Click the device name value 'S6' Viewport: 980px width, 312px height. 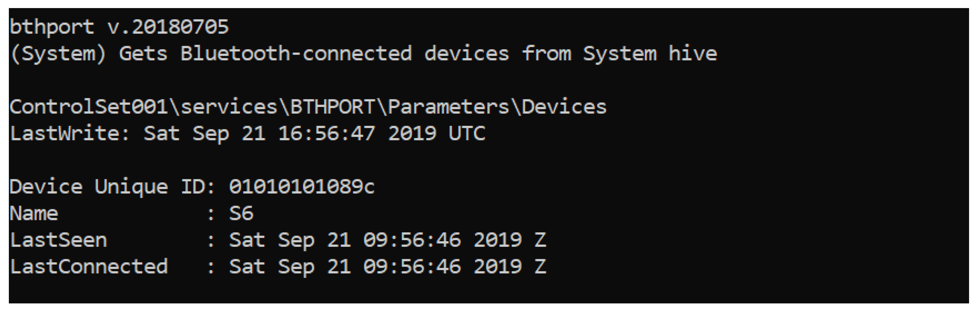tap(241, 214)
